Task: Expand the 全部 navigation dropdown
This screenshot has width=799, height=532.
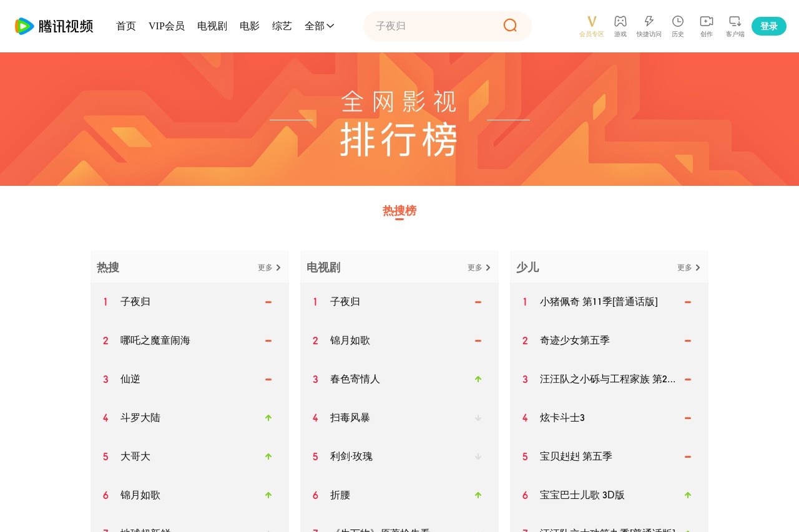Action: [x=319, y=26]
